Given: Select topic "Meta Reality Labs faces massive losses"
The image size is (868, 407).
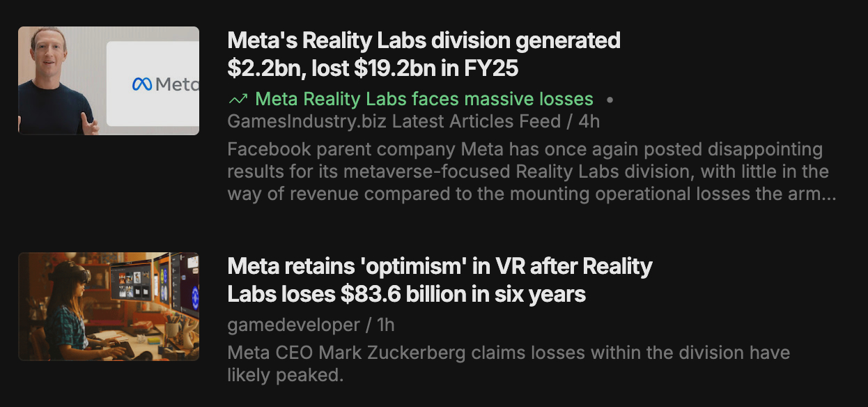Looking at the screenshot, I should 424,100.
